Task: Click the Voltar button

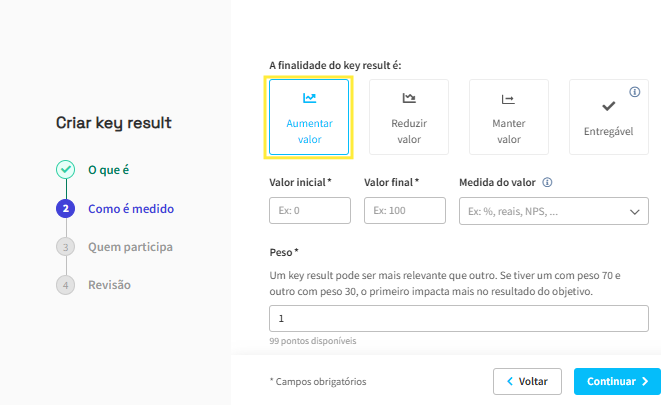Action: pyautogui.click(x=527, y=381)
